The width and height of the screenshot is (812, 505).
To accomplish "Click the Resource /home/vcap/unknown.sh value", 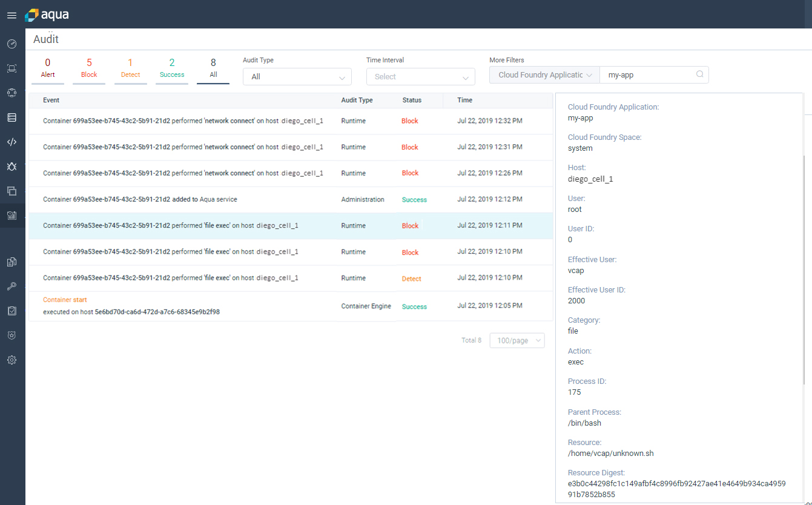I will tap(611, 454).
